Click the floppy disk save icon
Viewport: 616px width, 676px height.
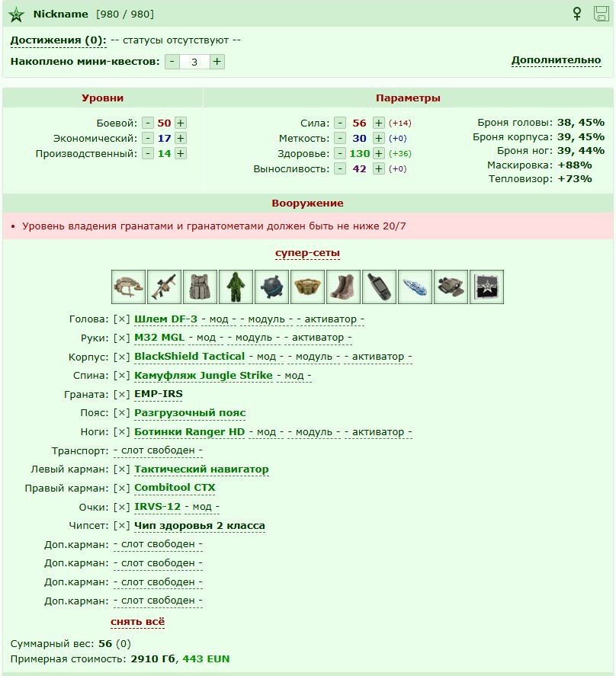click(x=601, y=14)
